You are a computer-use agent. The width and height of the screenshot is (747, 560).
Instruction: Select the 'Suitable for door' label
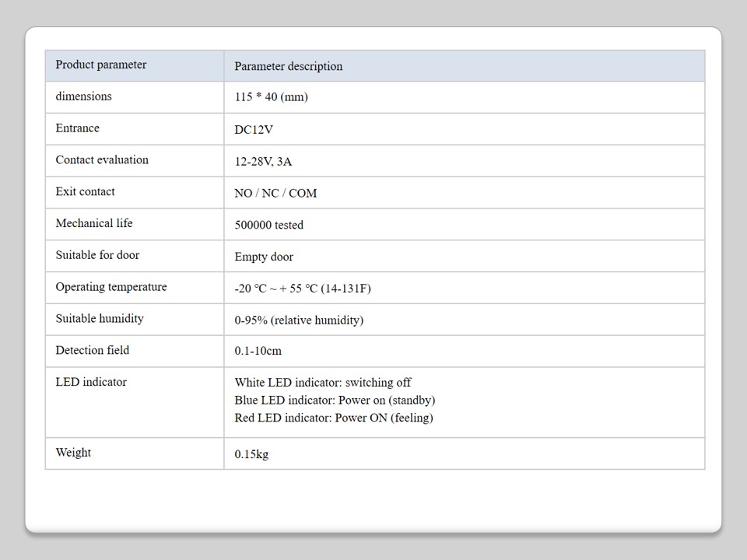[x=97, y=255]
